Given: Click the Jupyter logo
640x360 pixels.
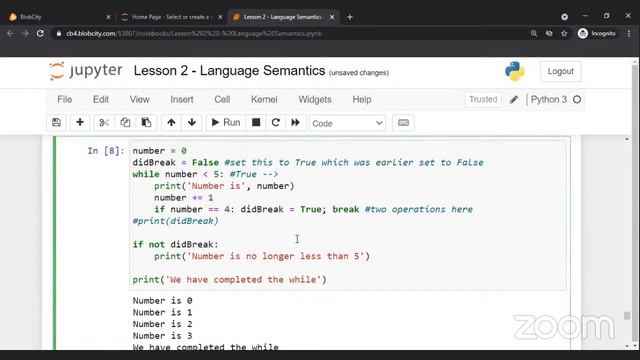Looking at the screenshot, I should (x=85, y=71).
